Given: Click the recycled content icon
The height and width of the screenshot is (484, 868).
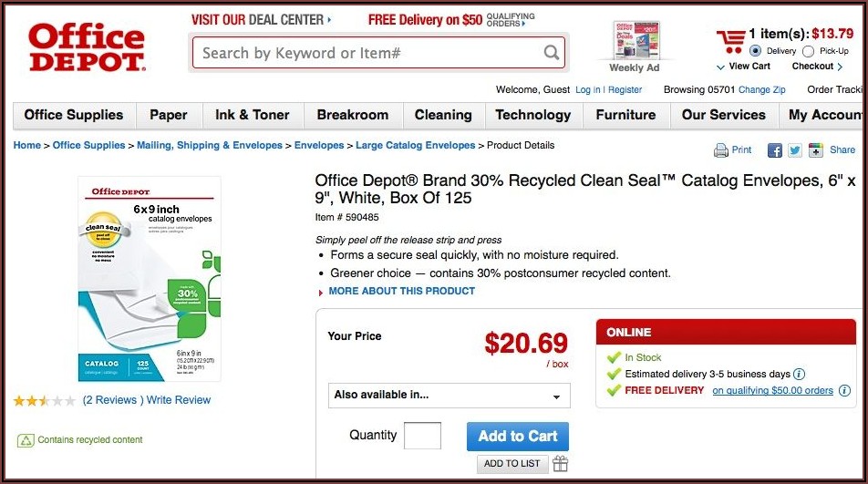Looking at the screenshot, I should (26, 440).
